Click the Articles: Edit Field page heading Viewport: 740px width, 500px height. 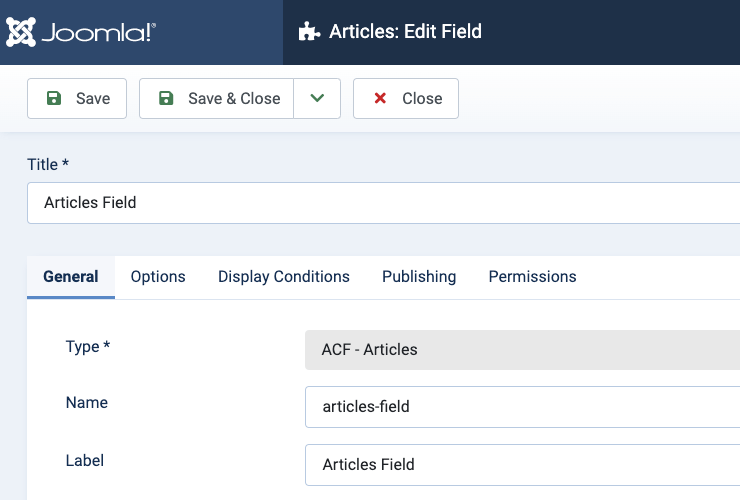[x=405, y=32]
